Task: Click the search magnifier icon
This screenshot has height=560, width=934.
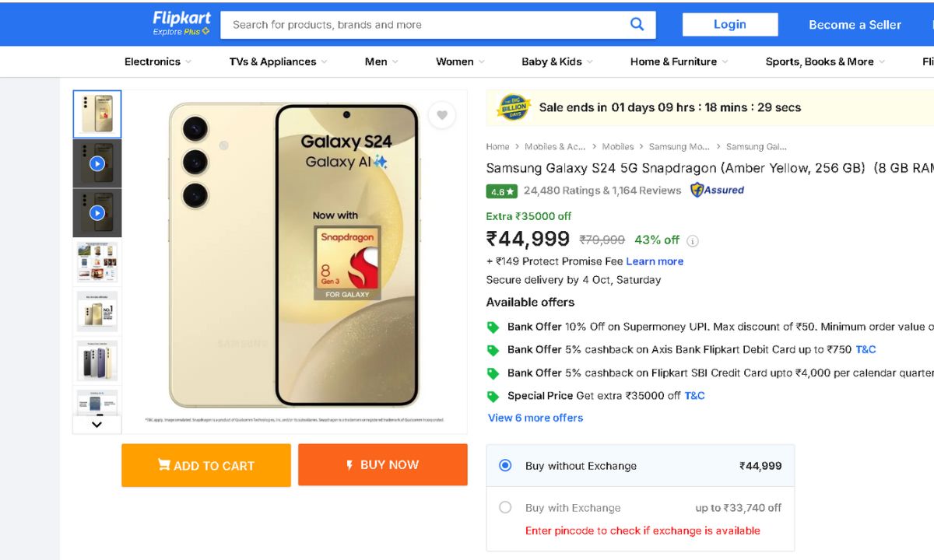Action: (x=637, y=24)
